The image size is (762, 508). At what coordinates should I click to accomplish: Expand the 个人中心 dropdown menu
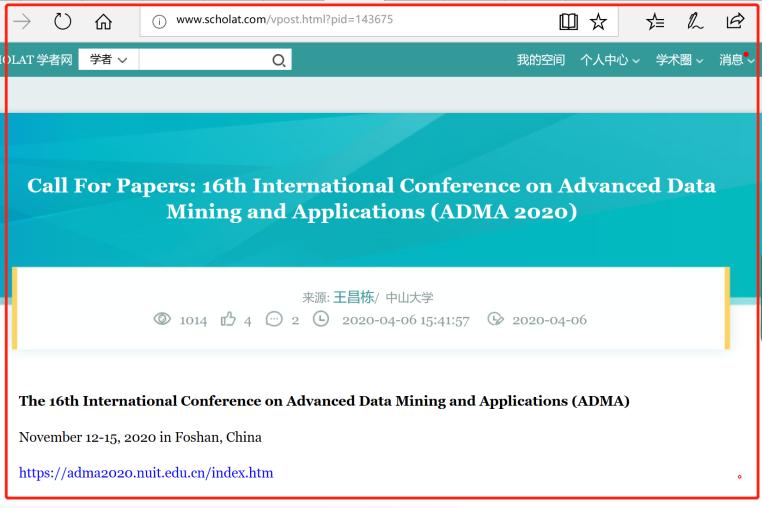point(610,60)
